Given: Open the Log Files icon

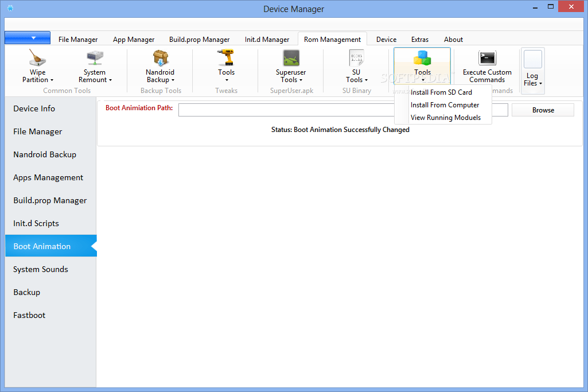Looking at the screenshot, I should click(x=532, y=59).
